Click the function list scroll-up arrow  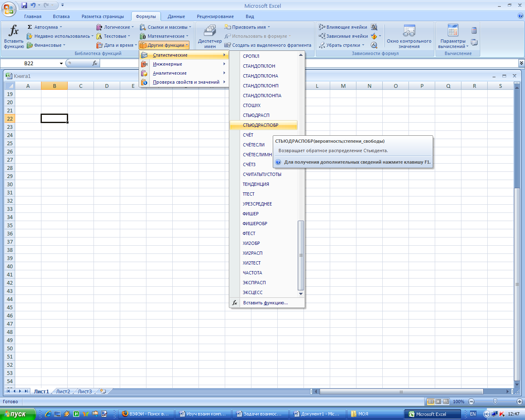(x=301, y=55)
